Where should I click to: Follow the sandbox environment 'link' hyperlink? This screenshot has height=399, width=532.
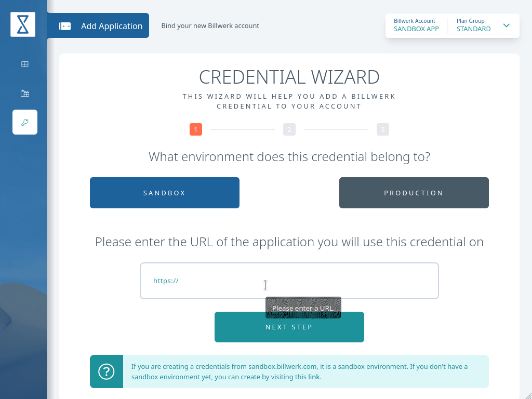(x=314, y=377)
